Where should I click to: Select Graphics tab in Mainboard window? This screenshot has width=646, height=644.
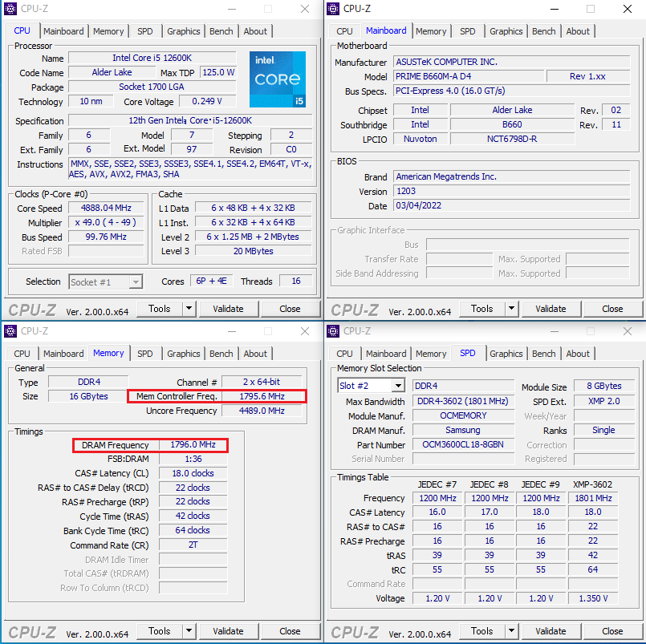coord(506,31)
